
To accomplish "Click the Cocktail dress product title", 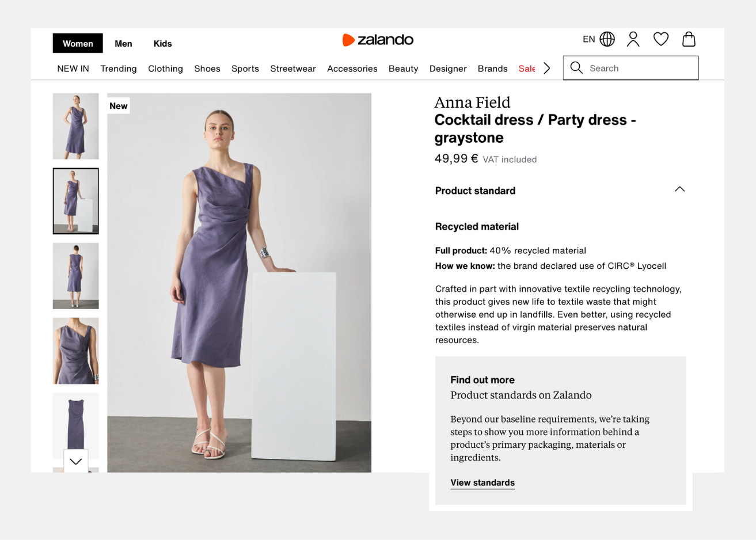I will coord(535,128).
